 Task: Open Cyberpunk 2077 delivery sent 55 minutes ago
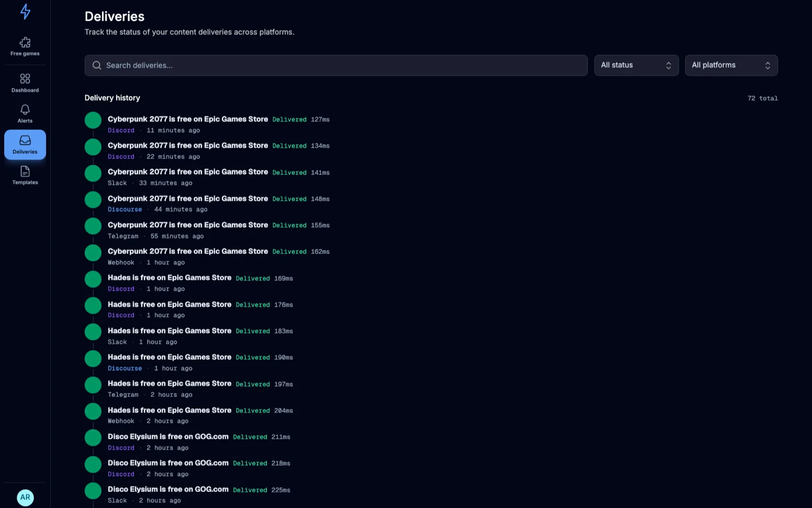188,225
